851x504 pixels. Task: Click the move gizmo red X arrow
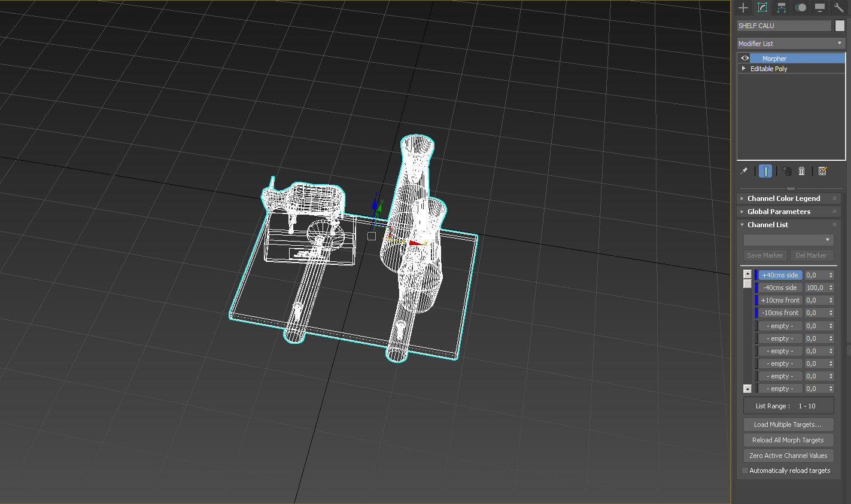415,243
